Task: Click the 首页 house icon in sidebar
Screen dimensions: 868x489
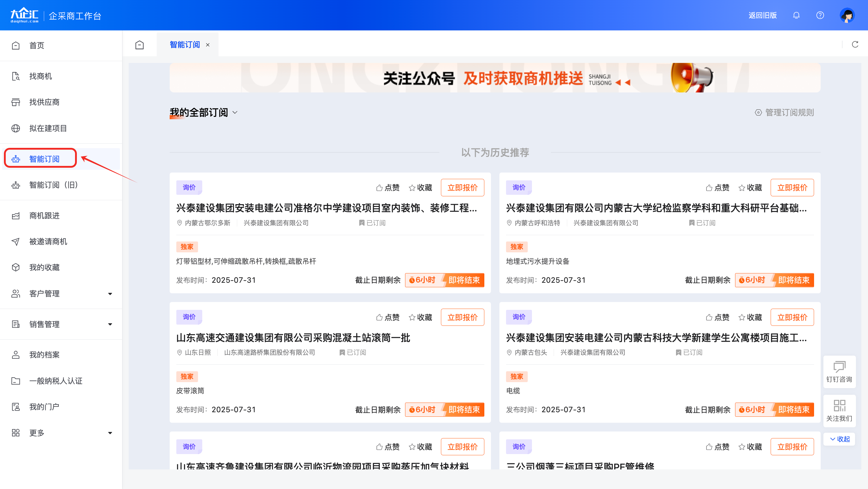Action: click(15, 45)
